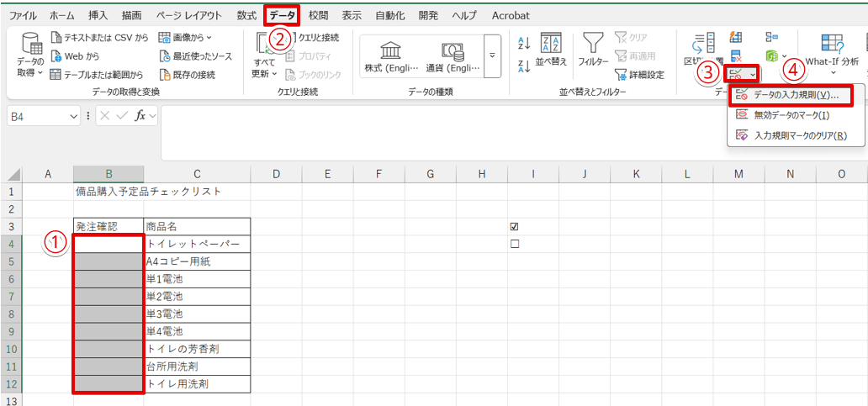Screen dimensions: 868x406
Task: Select the checked box ☑ in cell I3
Action: (514, 226)
